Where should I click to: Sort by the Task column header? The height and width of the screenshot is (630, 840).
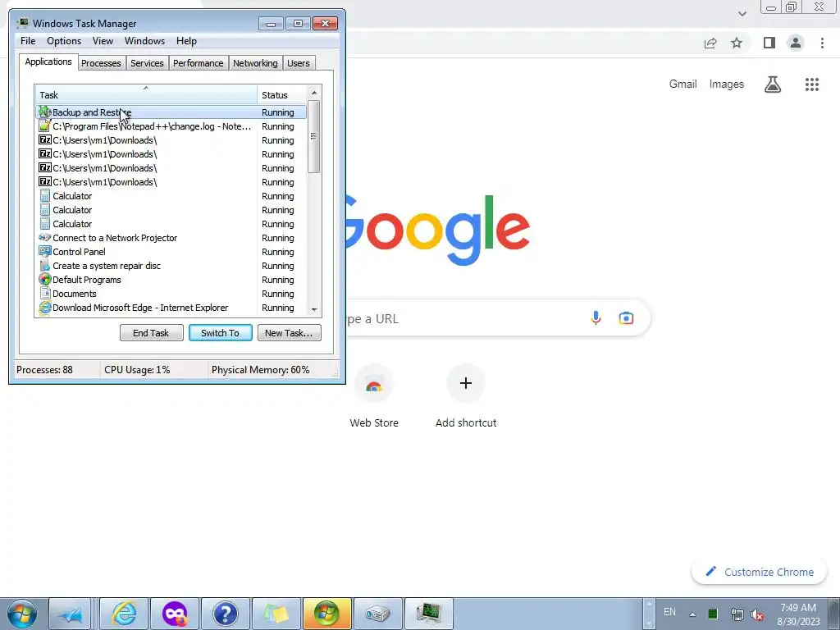(x=146, y=95)
